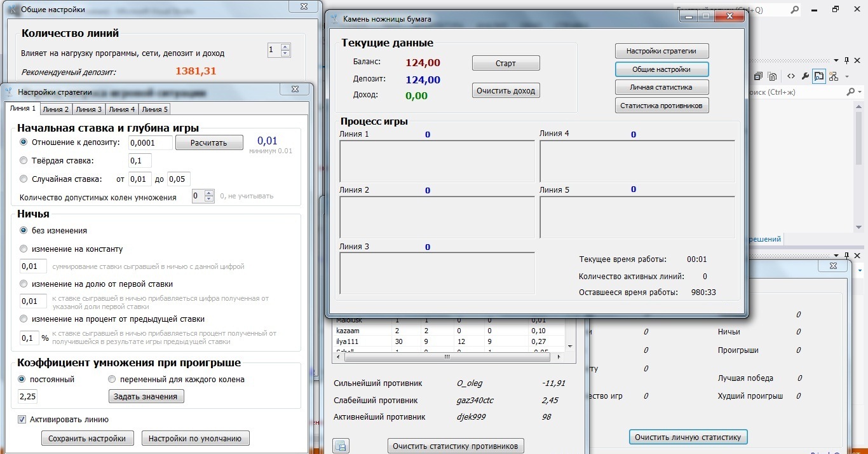Click the Личная статистика button
This screenshot has height=454, width=868.
pyautogui.click(x=661, y=87)
